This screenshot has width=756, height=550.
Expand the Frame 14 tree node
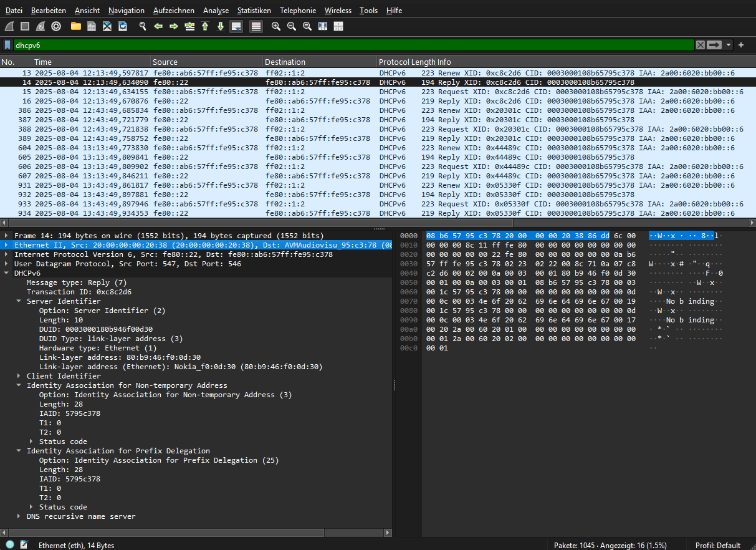tap(7, 236)
